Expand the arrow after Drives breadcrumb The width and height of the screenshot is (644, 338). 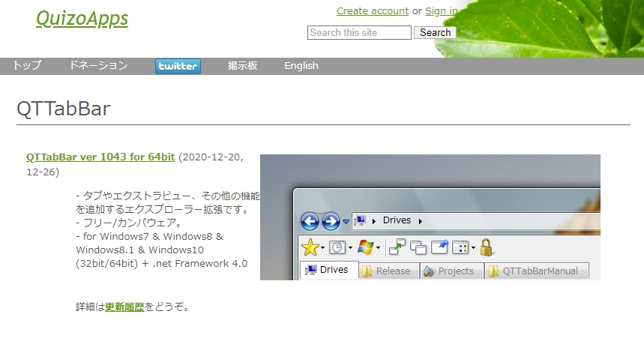420,221
